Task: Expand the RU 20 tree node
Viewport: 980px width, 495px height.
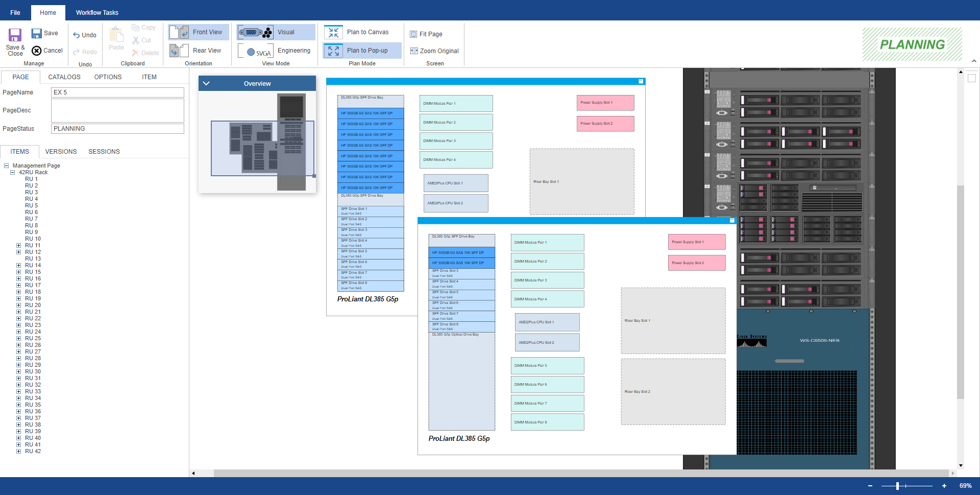Action: (x=19, y=305)
